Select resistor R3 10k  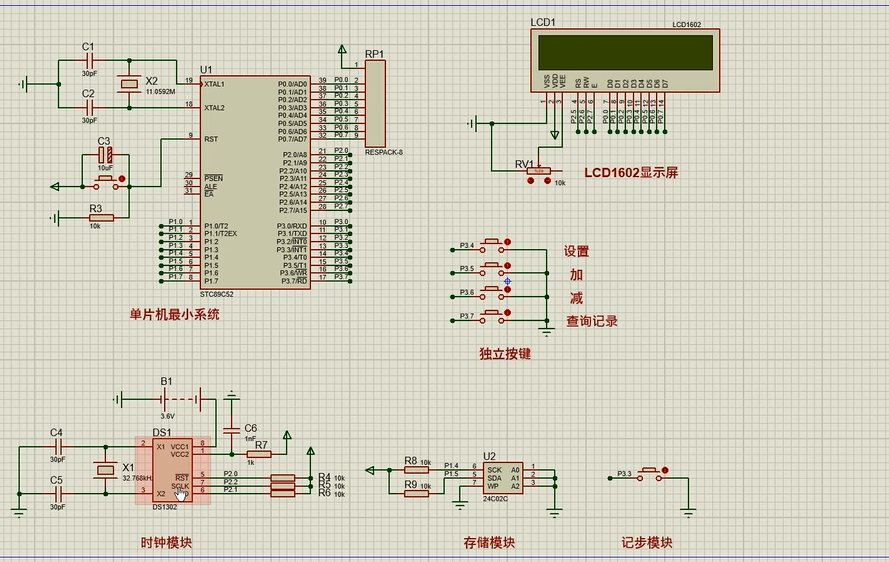(101, 218)
